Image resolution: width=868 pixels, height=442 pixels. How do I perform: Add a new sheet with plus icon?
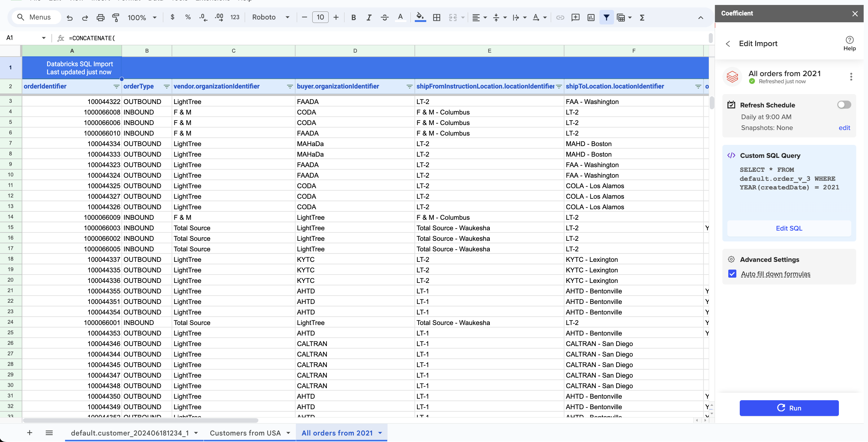pyautogui.click(x=30, y=433)
